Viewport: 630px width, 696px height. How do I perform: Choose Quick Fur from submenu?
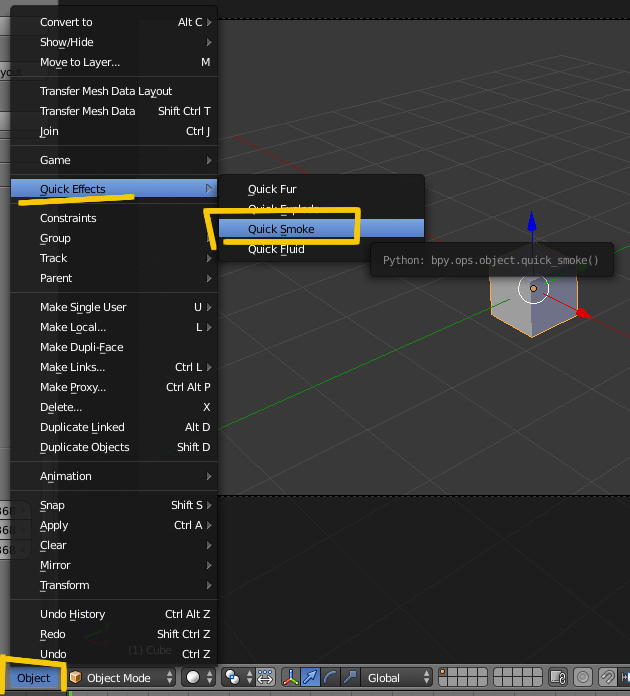[x=321, y=189]
